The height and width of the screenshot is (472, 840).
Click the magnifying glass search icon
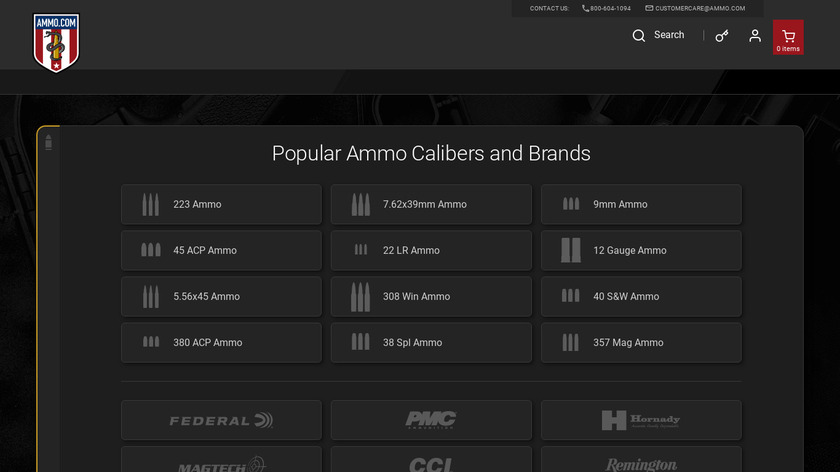click(x=639, y=35)
